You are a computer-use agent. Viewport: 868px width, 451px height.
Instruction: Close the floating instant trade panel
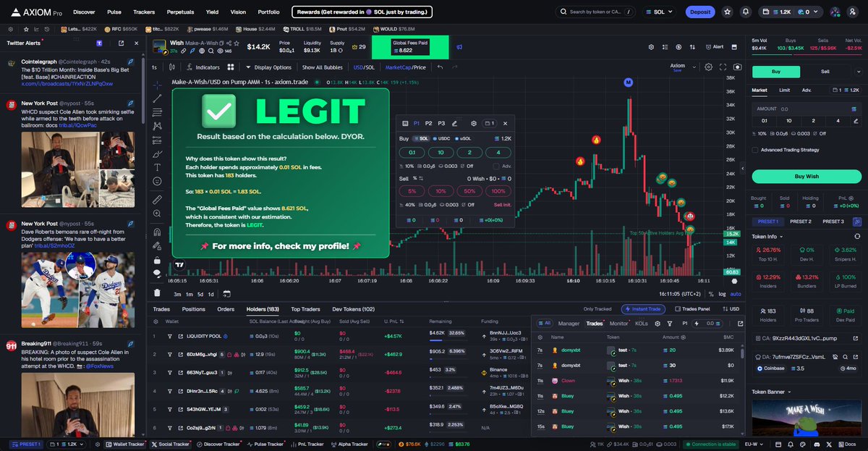pyautogui.click(x=505, y=124)
